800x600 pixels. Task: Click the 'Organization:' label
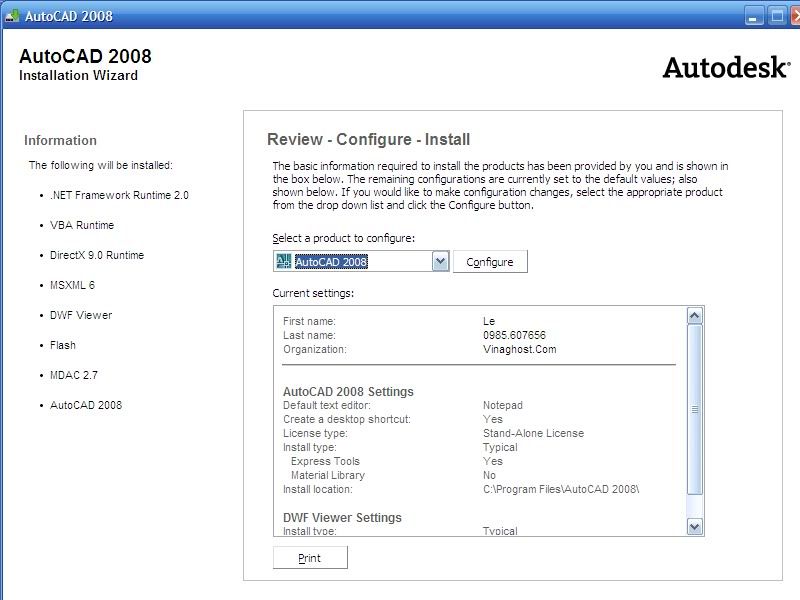[x=314, y=349]
